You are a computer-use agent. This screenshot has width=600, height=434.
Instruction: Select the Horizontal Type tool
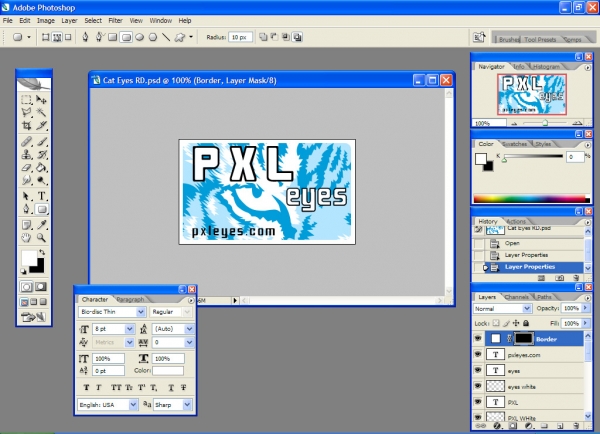pos(41,196)
